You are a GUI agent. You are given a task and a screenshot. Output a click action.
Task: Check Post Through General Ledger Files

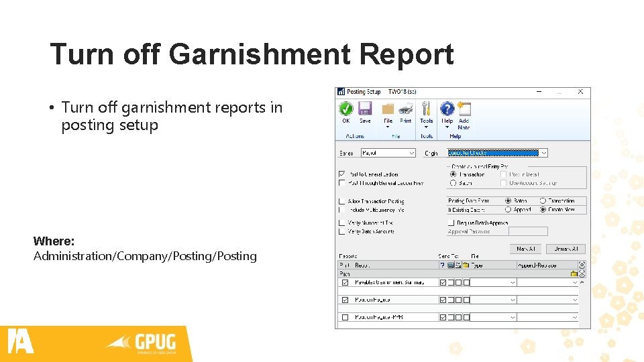[x=341, y=183]
